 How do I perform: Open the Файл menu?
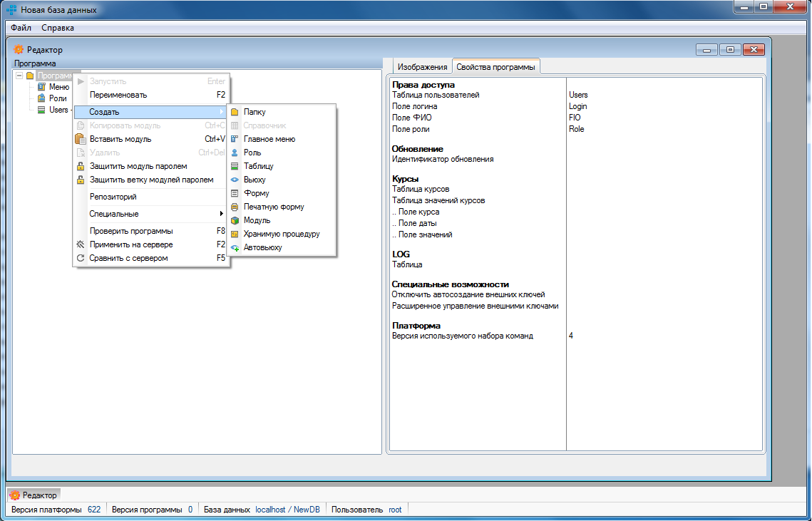tap(21, 28)
